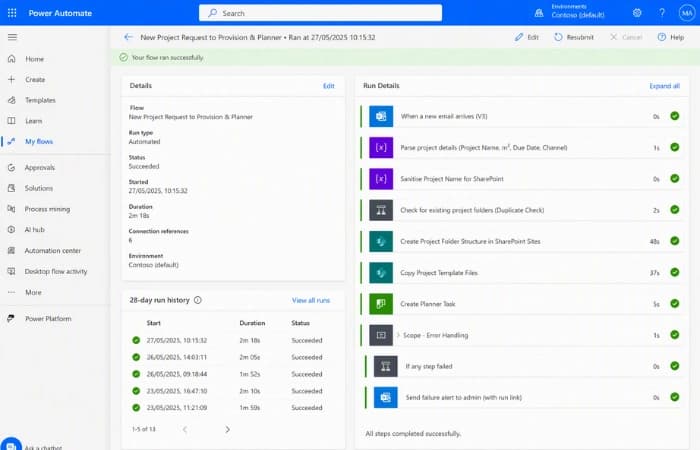Go to next page of run history
This screenshot has width=700, height=450.
coord(227,429)
